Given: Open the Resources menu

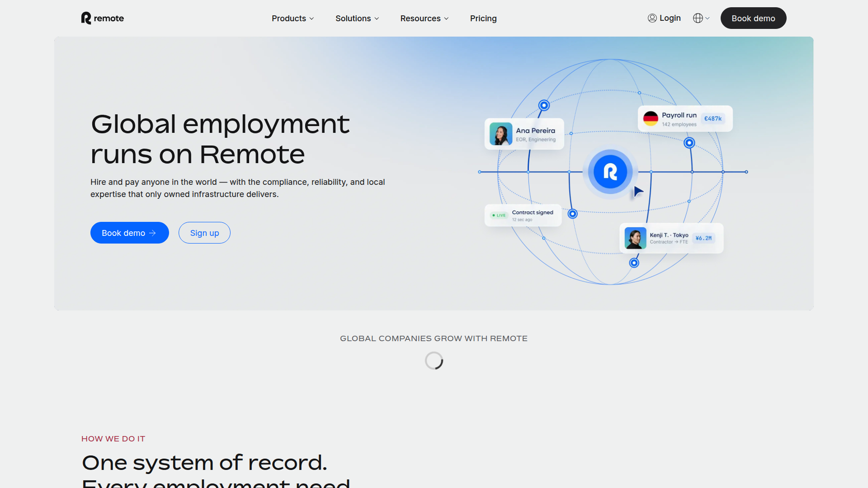Looking at the screenshot, I should click(x=425, y=19).
